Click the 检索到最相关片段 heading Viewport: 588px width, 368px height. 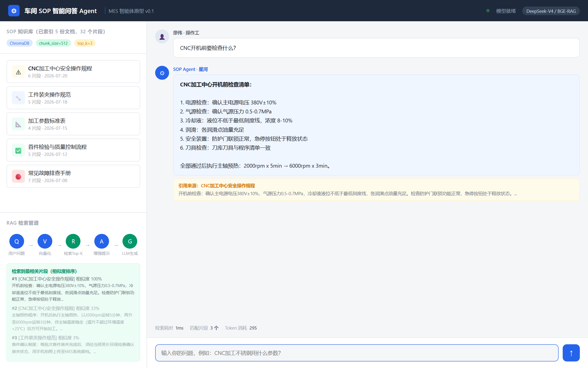[44, 271]
